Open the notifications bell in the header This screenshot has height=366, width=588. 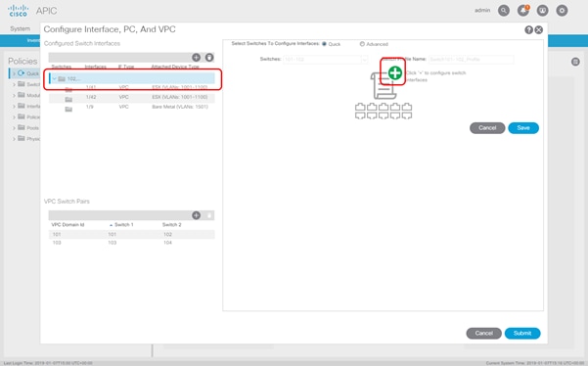(x=523, y=11)
